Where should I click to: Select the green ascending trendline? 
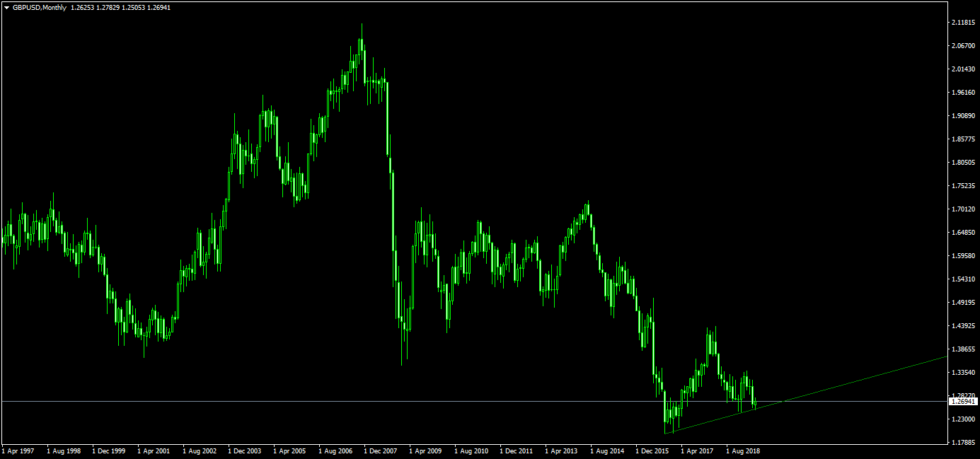(x=807, y=395)
